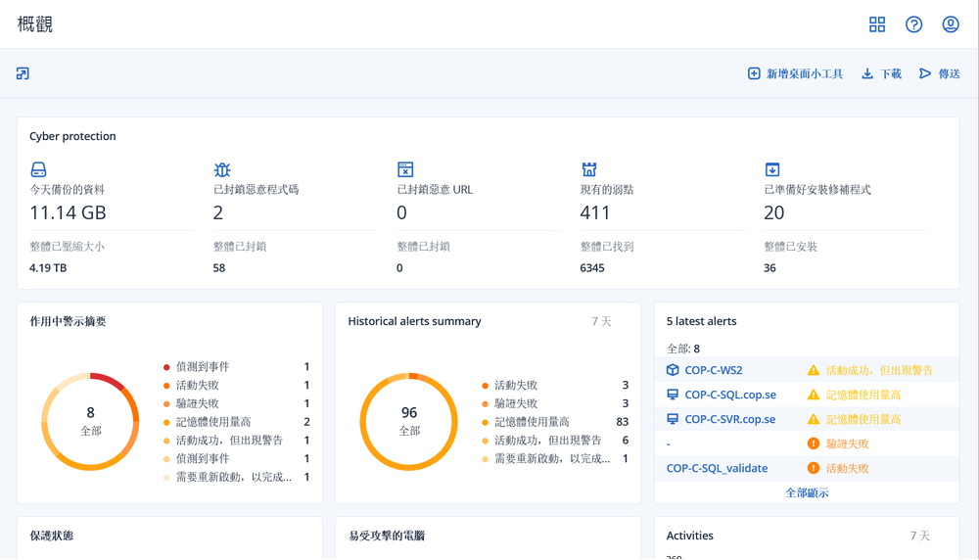
Task: Click the 11.14 GB backup value
Action: point(69,212)
